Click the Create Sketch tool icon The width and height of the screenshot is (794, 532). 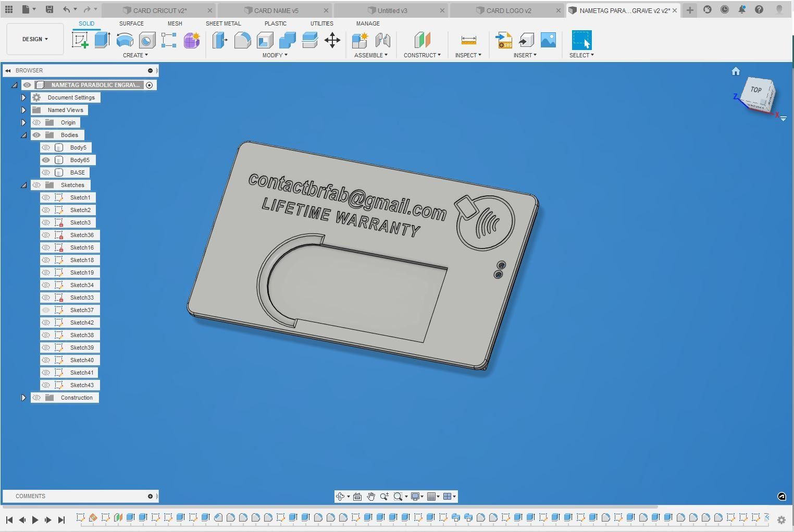point(80,40)
